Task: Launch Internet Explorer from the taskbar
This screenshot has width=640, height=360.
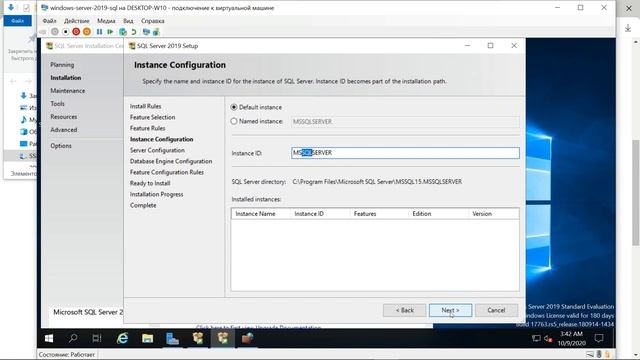Action: tap(122, 338)
